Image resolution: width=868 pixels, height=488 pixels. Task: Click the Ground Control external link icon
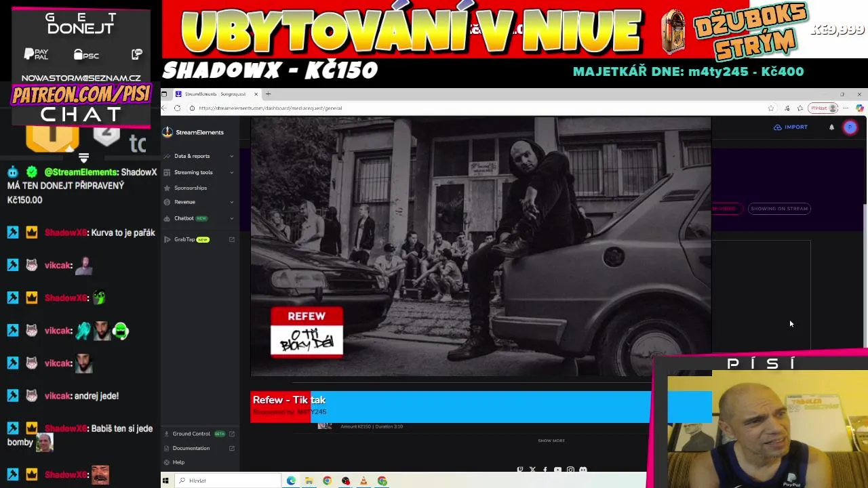point(232,434)
